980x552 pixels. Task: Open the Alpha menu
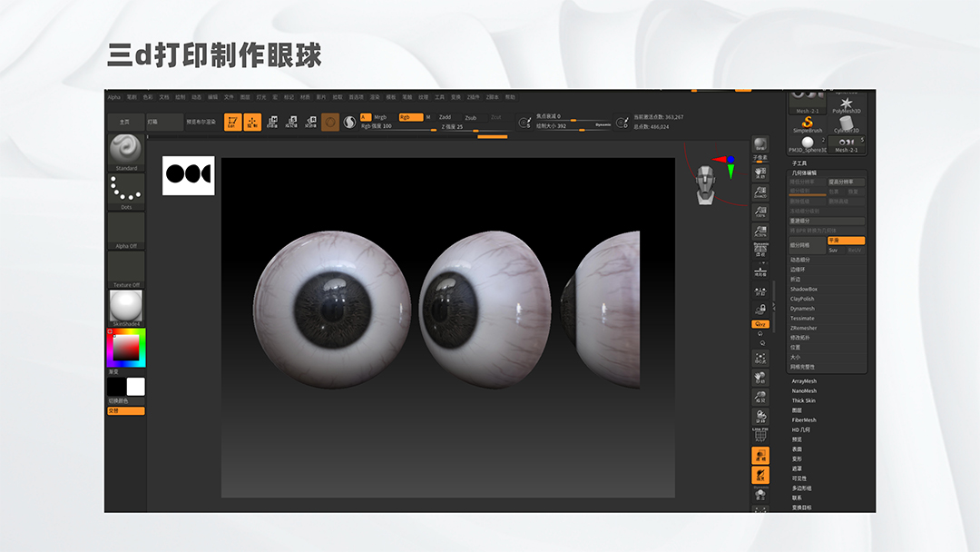pos(113,97)
